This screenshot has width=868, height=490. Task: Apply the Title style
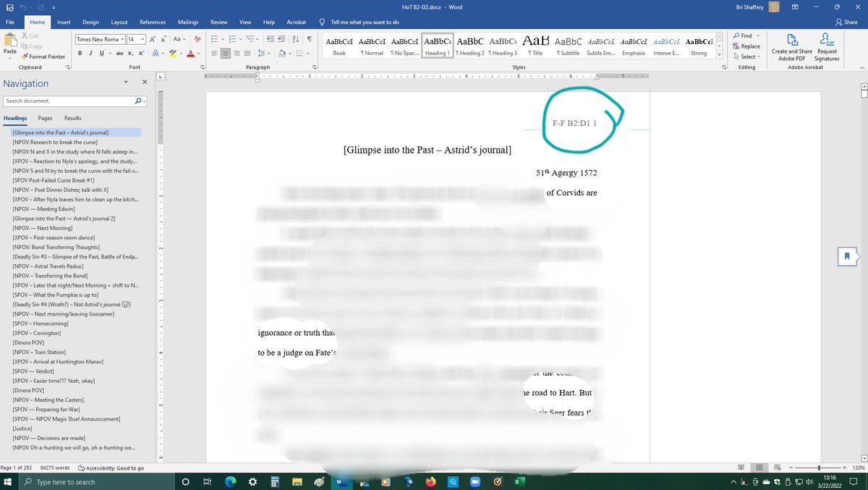[537, 46]
